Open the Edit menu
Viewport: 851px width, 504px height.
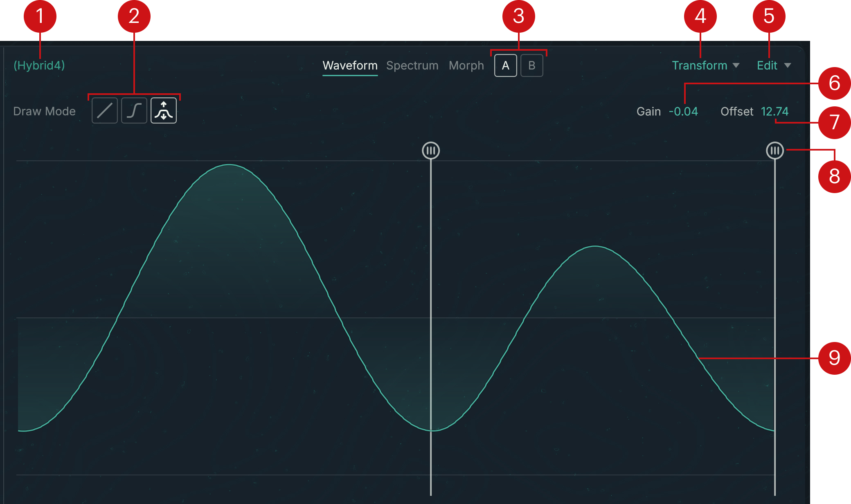pos(767,65)
